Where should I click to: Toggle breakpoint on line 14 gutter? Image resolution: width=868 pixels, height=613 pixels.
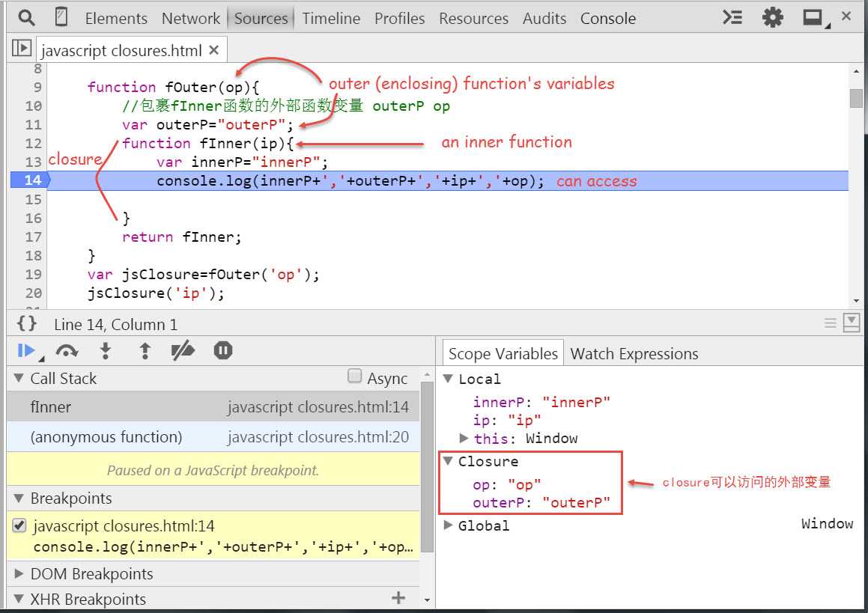pos(31,180)
